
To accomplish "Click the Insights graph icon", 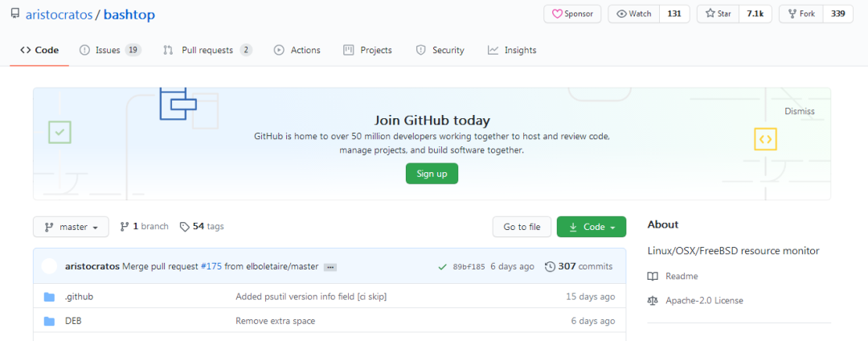I will (493, 50).
